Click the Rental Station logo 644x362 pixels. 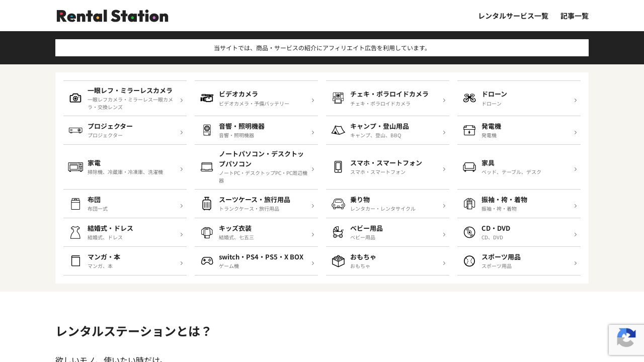pyautogui.click(x=112, y=16)
